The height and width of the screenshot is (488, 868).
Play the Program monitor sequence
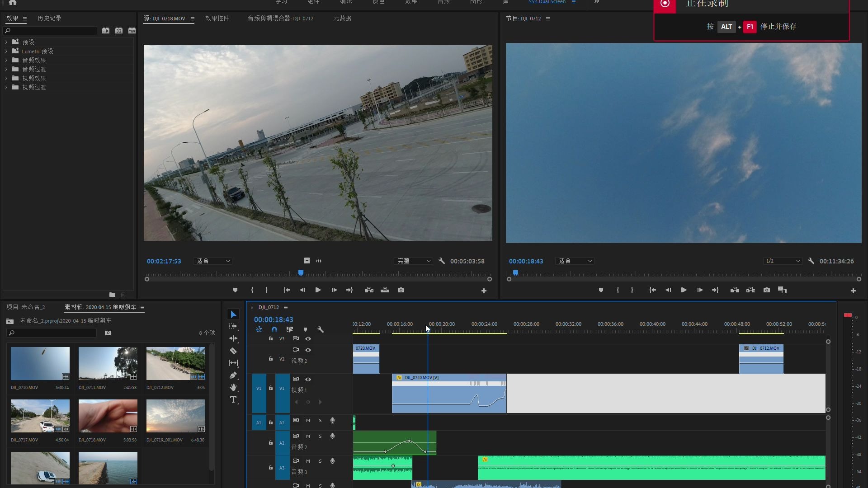pyautogui.click(x=684, y=290)
